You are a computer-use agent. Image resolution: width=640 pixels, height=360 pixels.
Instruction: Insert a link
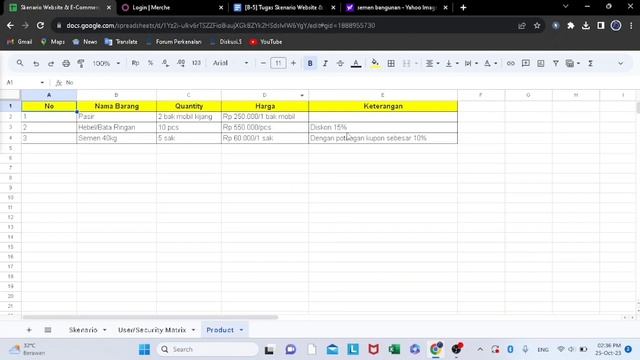510,63
